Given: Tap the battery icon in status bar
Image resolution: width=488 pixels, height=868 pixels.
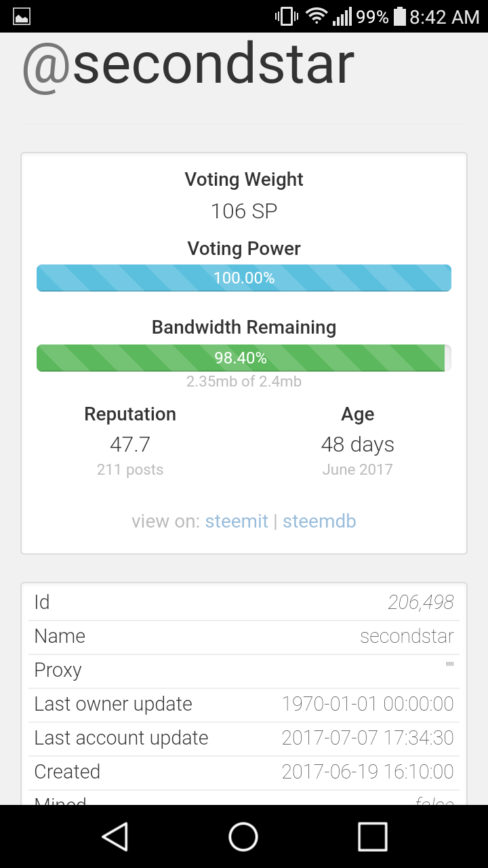Looking at the screenshot, I should coord(399,16).
